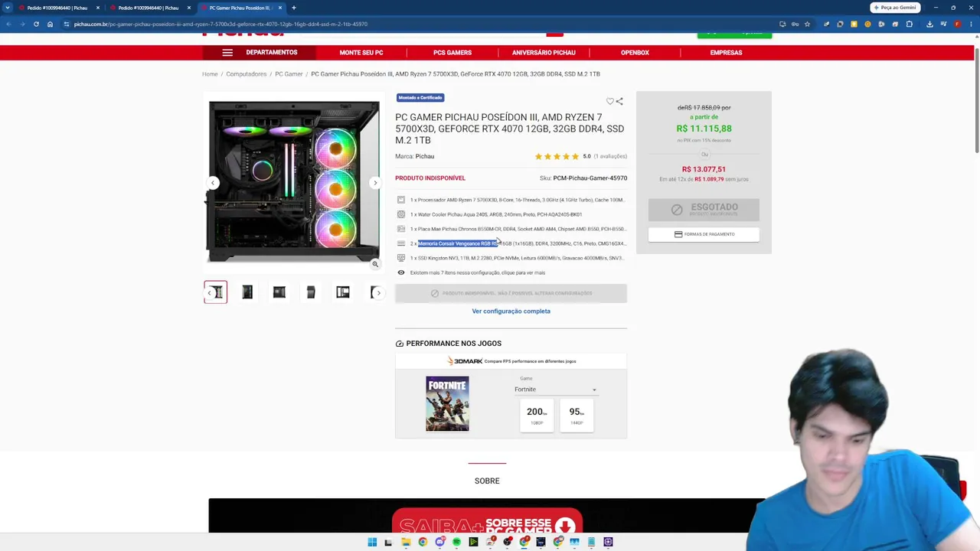980x551 pixels.
Task: Select second product thumbnail image
Action: point(247,292)
